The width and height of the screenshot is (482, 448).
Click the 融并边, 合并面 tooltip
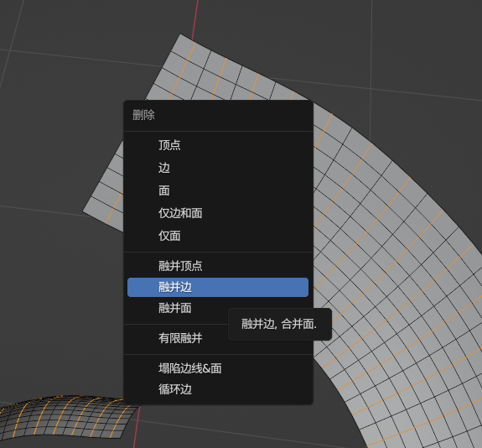[x=280, y=324]
